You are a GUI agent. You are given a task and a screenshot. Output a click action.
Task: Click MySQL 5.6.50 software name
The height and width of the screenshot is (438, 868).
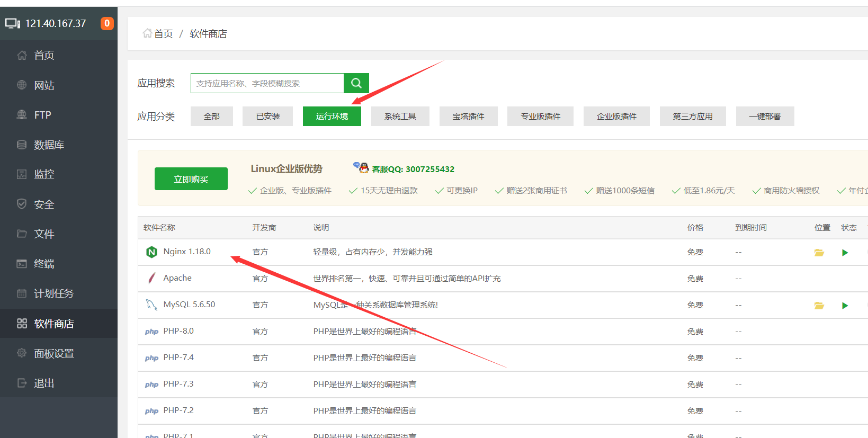189,305
